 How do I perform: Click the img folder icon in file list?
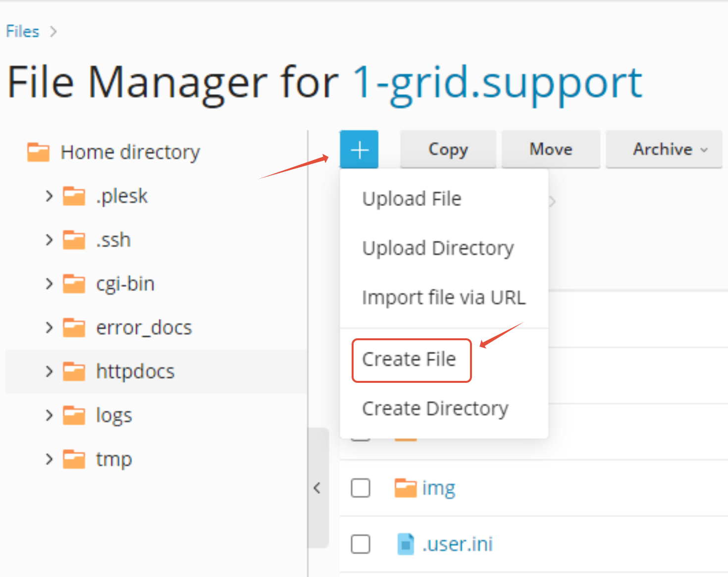[x=406, y=488]
